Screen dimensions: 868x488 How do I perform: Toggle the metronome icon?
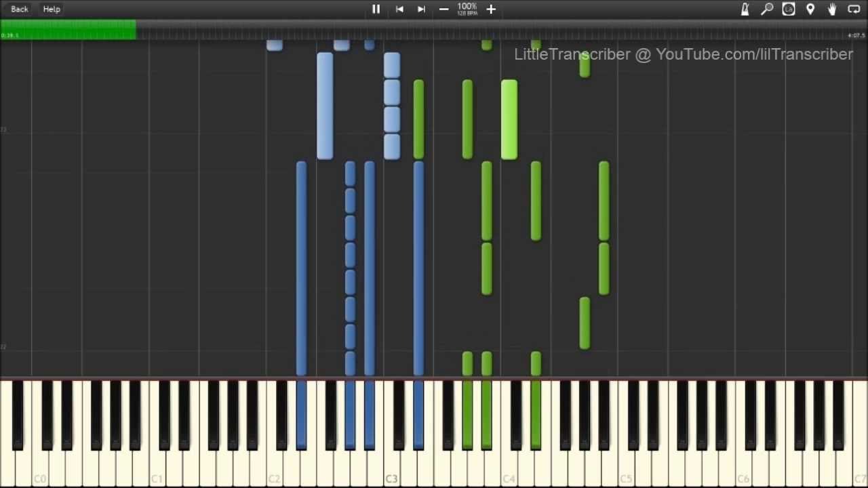(745, 9)
